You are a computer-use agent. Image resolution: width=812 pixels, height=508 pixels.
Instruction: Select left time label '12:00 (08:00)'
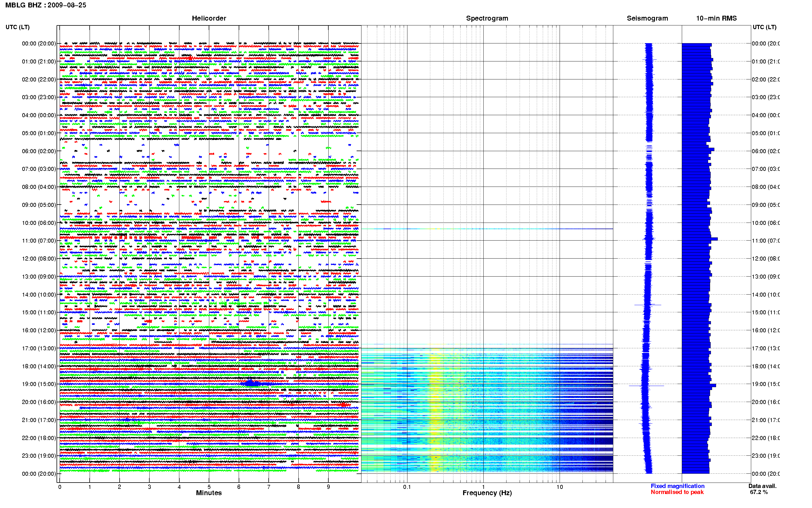(39, 258)
